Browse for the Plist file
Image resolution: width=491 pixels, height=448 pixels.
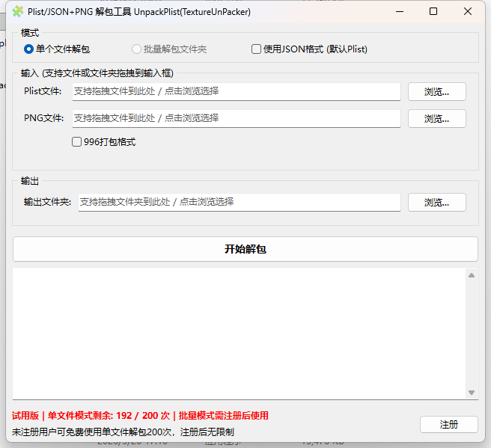pos(437,92)
